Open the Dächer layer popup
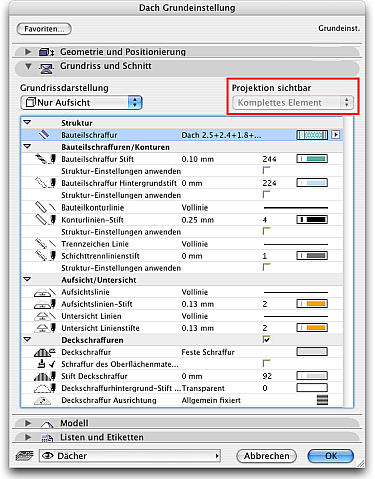The width and height of the screenshot is (375, 479). coord(130,456)
